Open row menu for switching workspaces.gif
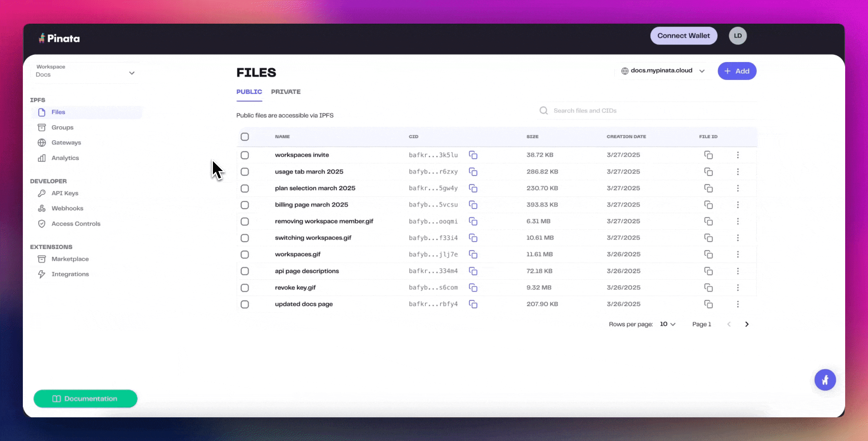868x441 pixels. (x=738, y=238)
